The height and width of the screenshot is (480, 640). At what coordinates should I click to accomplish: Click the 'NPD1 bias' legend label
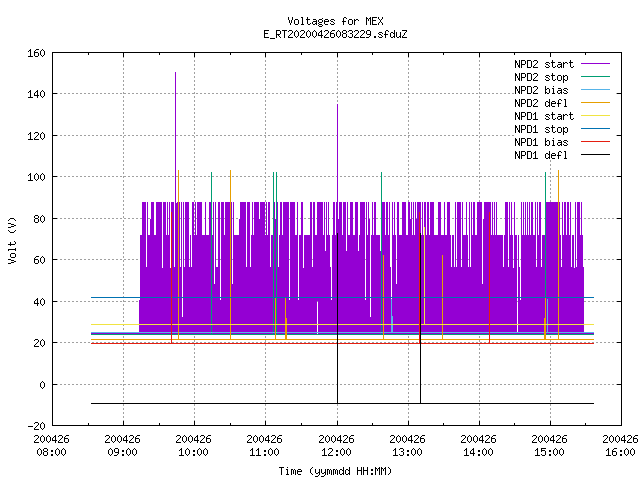click(x=541, y=142)
